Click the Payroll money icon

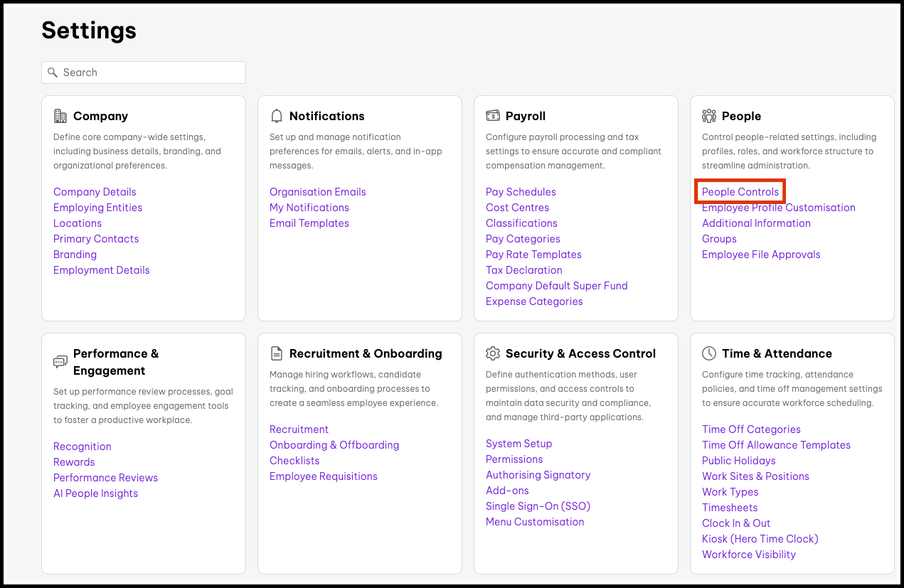coord(493,116)
